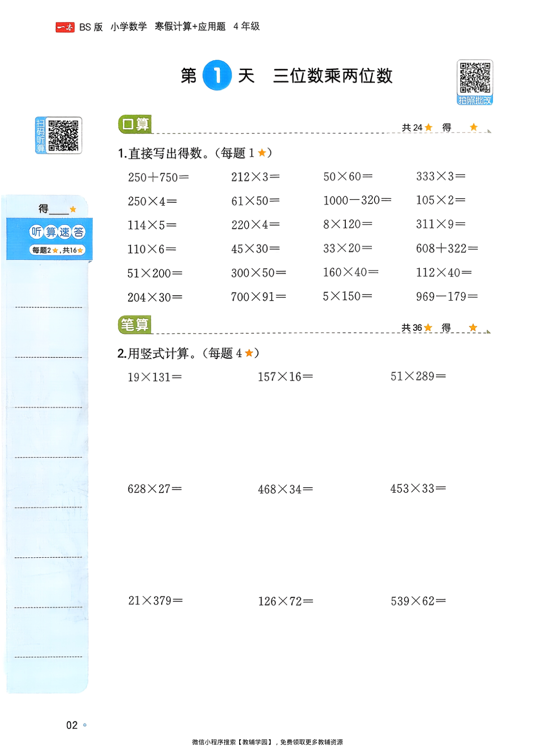Click the star in the sidebar 得 score line
535x756 pixels.
point(73,209)
